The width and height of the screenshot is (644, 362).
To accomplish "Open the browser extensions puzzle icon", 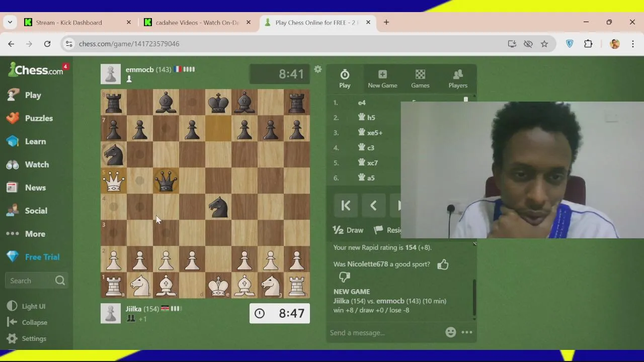I will pos(588,44).
